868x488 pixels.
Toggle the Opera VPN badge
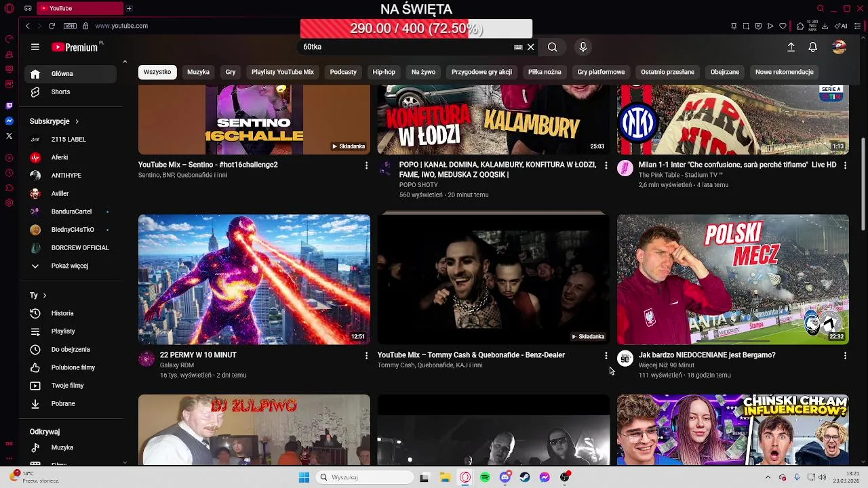point(70,26)
